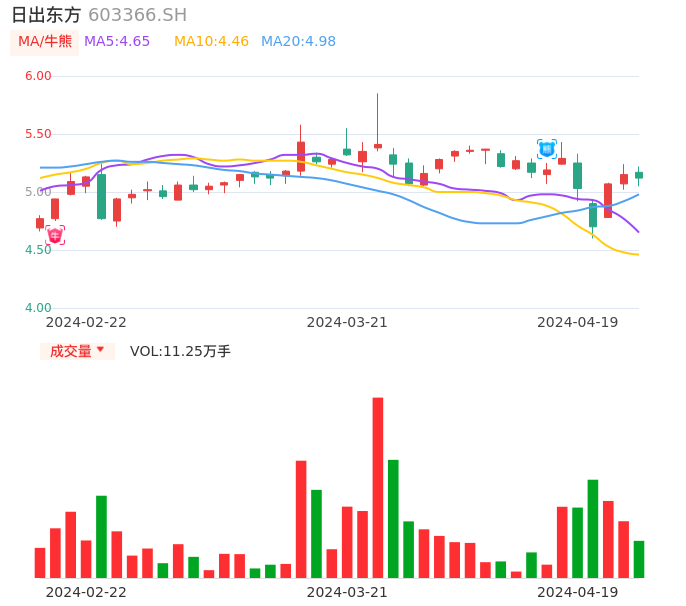Click the last green volume bar
The height and width of the screenshot is (606, 686).
(x=639, y=559)
